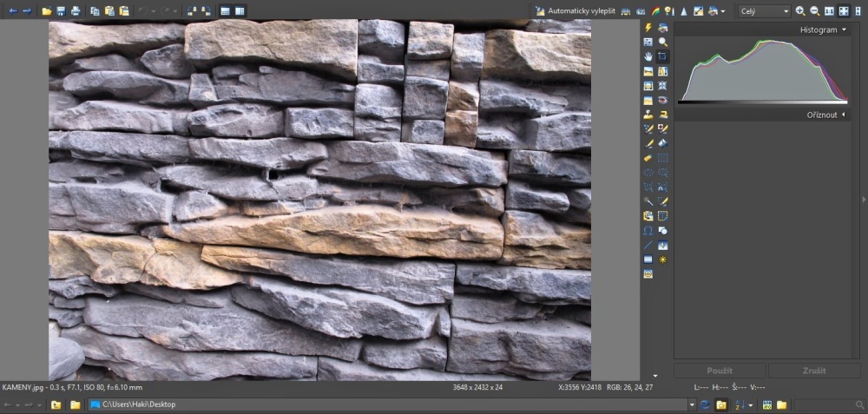Pick the Hand pan tool
This screenshot has height=414, width=868.
648,56
